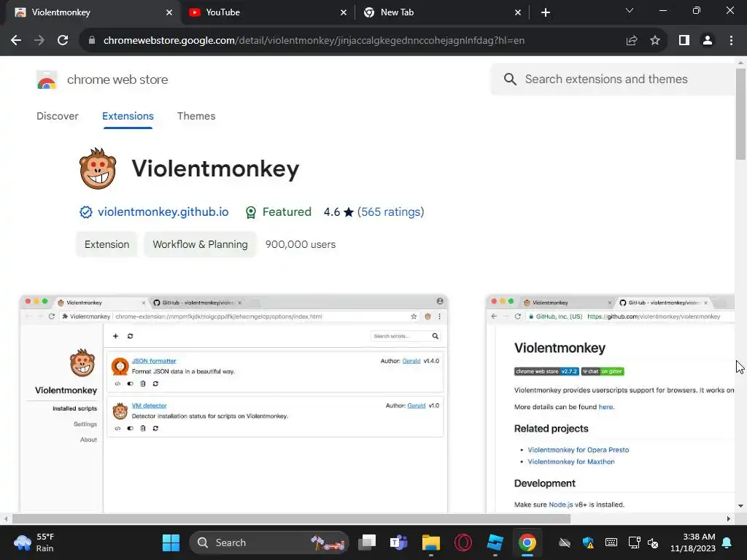Image resolution: width=747 pixels, height=560 pixels.
Task: Close the New Tab tab
Action: point(518,13)
